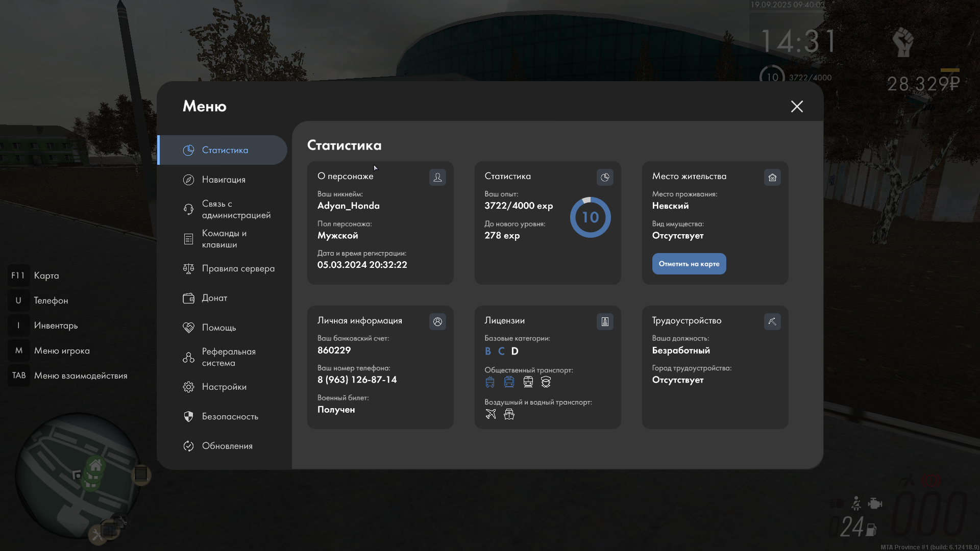Viewport: 980px width, 551px height.
Task: Click the home marker on the minimap
Action: point(95,465)
